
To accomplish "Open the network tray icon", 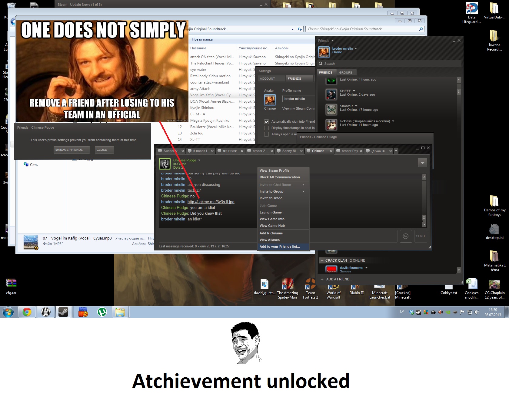I will [x=470, y=312].
